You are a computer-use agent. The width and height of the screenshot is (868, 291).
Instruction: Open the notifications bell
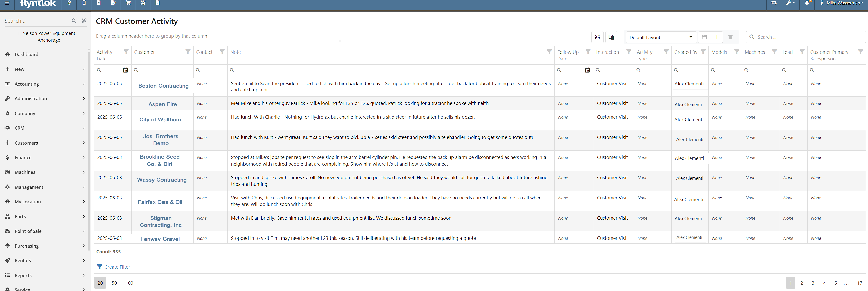click(x=807, y=3)
